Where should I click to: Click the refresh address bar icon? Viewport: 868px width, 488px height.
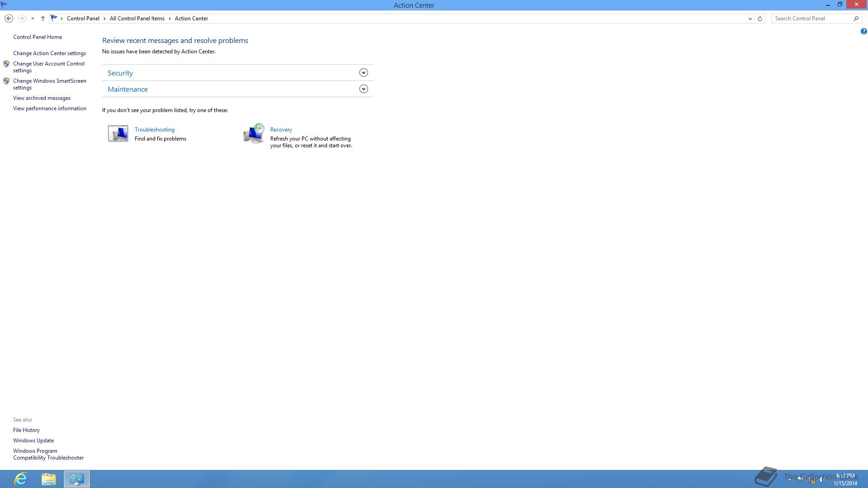[x=760, y=19]
